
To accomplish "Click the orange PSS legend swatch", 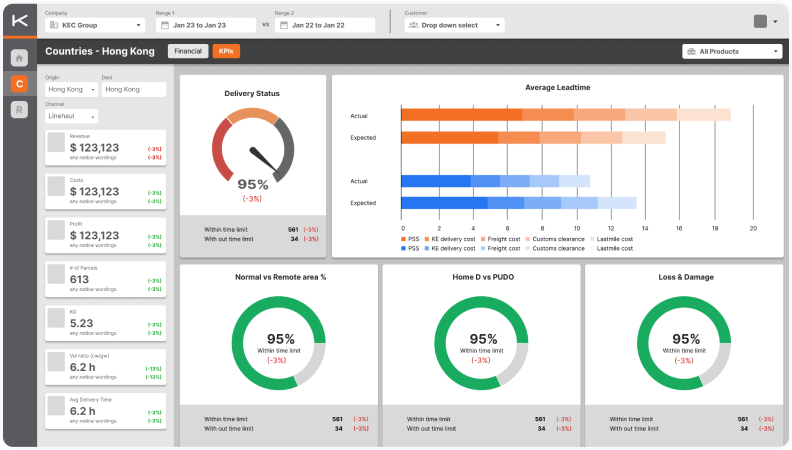I will pyautogui.click(x=404, y=239).
